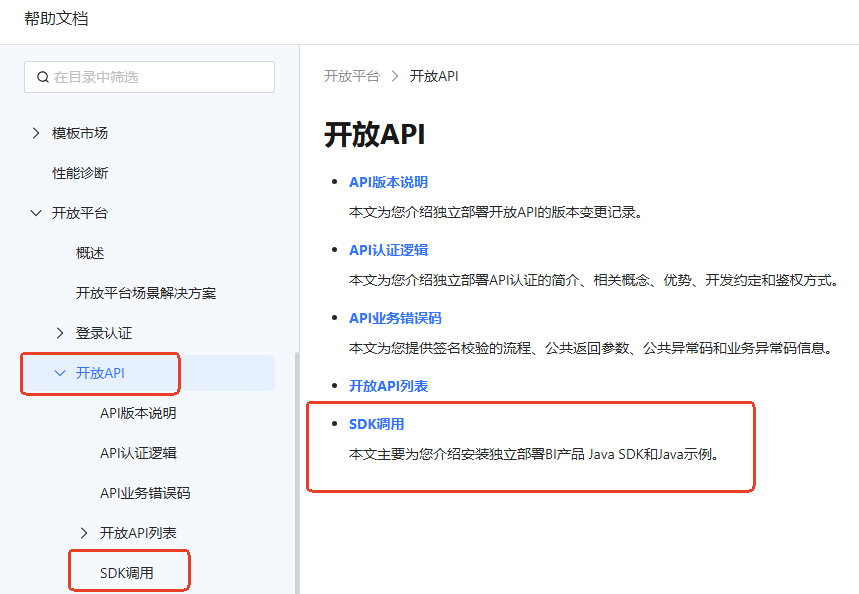Click the sidebar vertical scrollbar
The width and height of the screenshot is (859, 594).
296,470
